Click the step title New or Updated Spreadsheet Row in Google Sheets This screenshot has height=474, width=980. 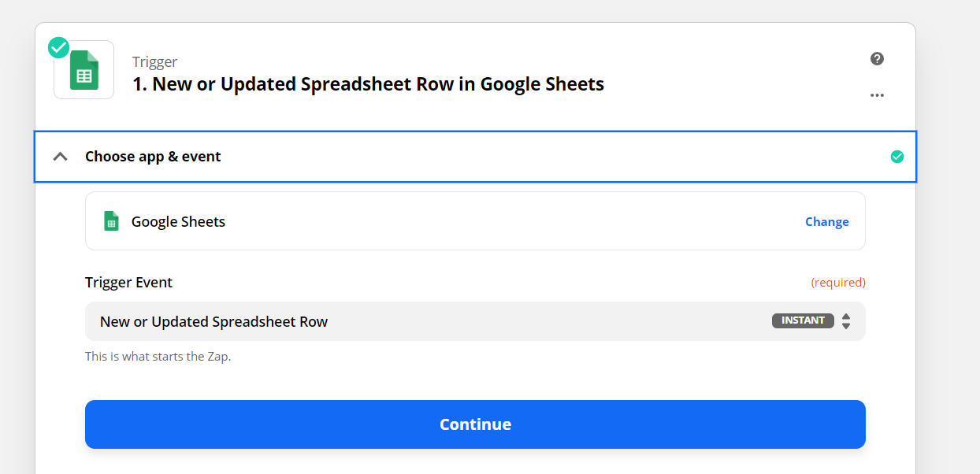[368, 84]
